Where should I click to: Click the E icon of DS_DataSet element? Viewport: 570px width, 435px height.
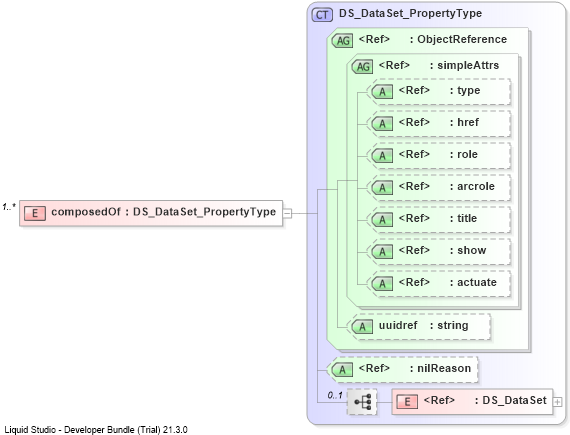click(x=407, y=402)
